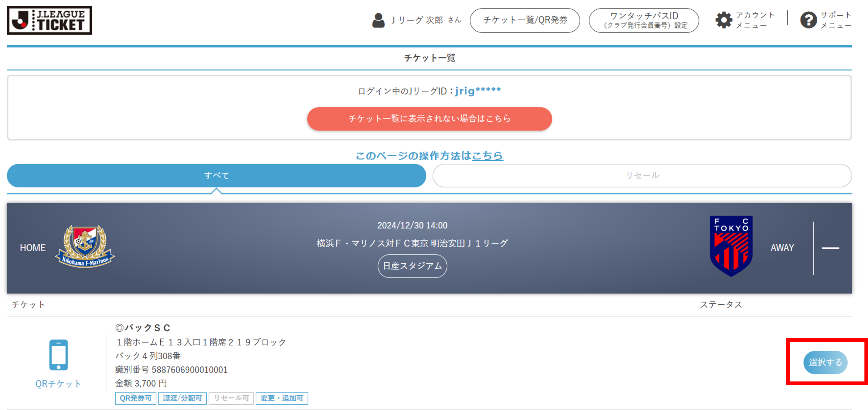868x410 pixels.
Task: Click the QR発券可 tag
Action: point(135,398)
